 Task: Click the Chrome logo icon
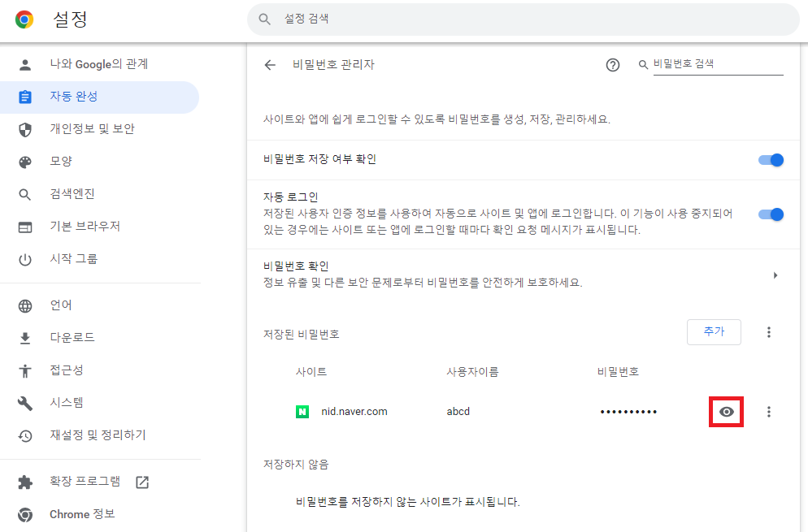24,19
